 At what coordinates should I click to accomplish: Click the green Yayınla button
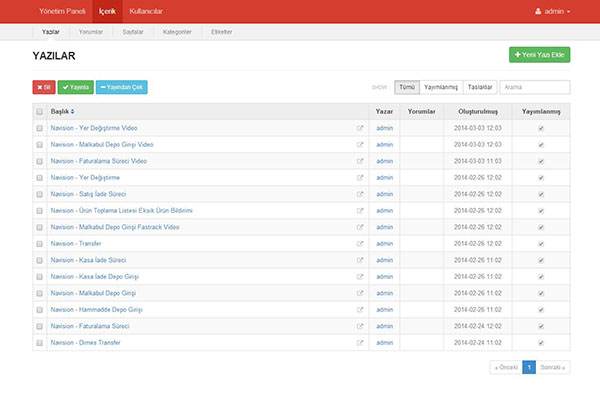76,87
